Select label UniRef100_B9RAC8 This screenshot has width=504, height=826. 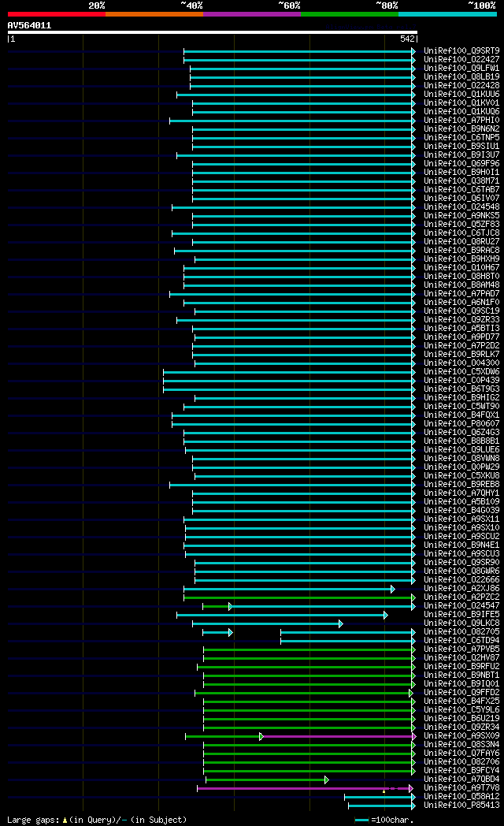(x=461, y=250)
